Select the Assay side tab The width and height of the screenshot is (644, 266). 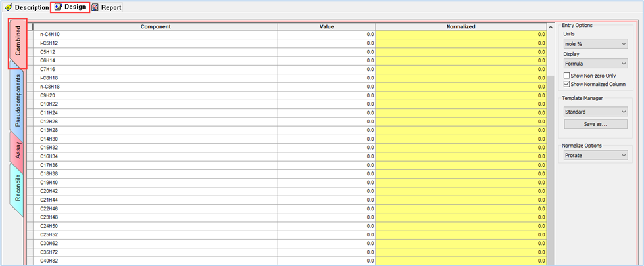click(18, 150)
